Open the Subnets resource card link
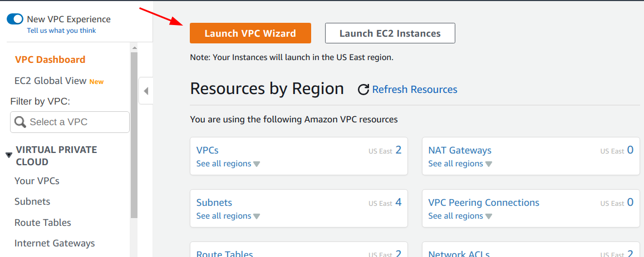The width and height of the screenshot is (644, 257). (214, 202)
